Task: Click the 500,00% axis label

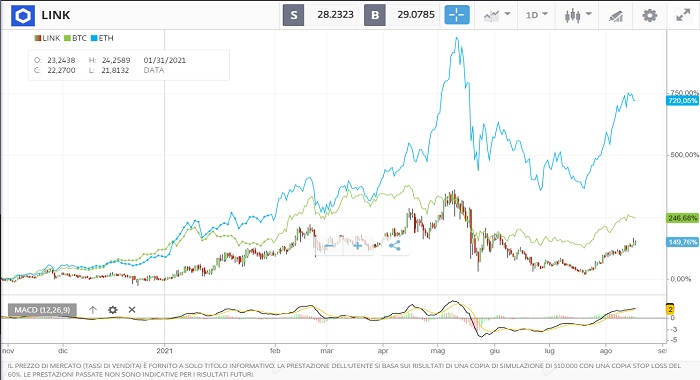Action: coord(684,155)
